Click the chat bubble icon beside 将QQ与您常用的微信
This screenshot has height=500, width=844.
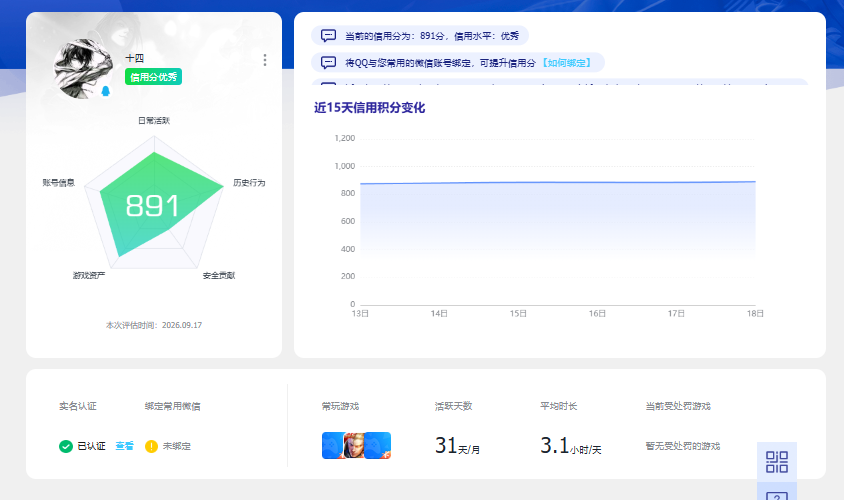tap(328, 62)
